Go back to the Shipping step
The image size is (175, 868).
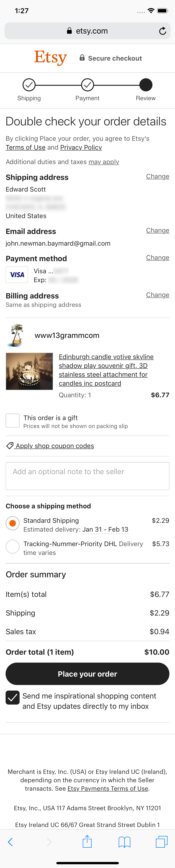tap(29, 85)
